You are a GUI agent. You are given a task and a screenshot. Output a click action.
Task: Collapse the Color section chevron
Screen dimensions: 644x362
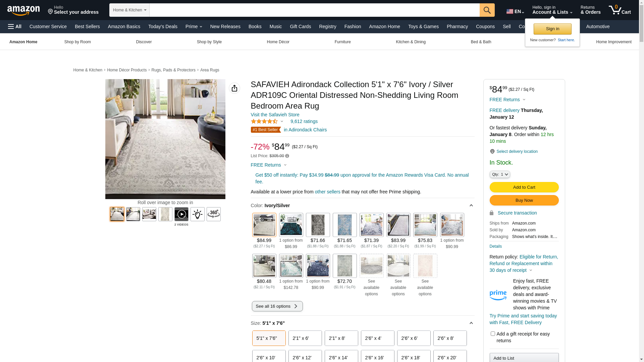(x=471, y=205)
